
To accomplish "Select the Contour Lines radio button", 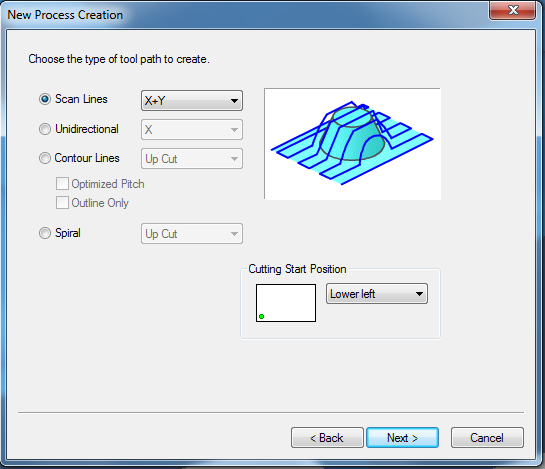I will (x=45, y=158).
